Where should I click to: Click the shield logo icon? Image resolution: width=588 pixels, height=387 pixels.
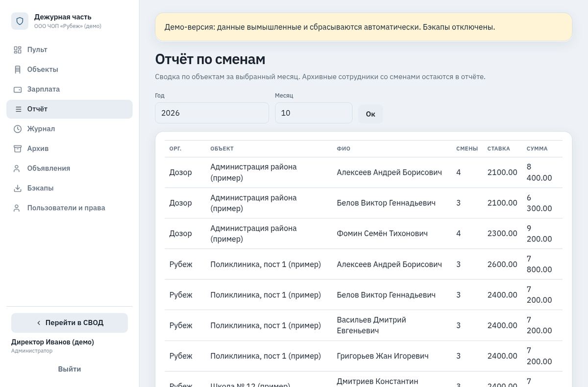[20, 21]
